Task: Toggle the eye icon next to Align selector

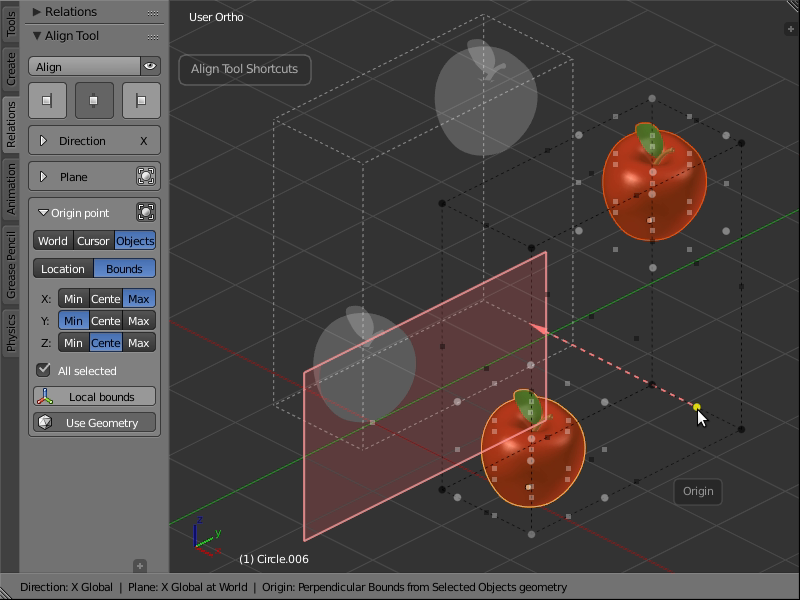Action: (150, 66)
